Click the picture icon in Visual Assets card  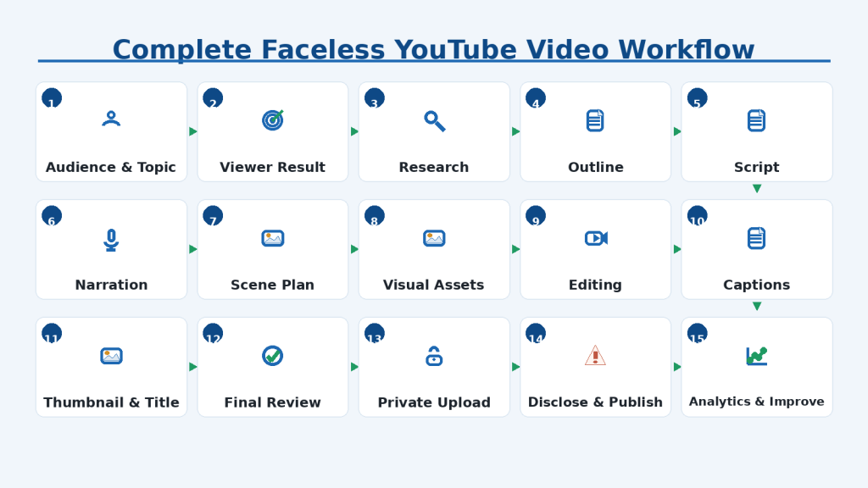coord(434,238)
